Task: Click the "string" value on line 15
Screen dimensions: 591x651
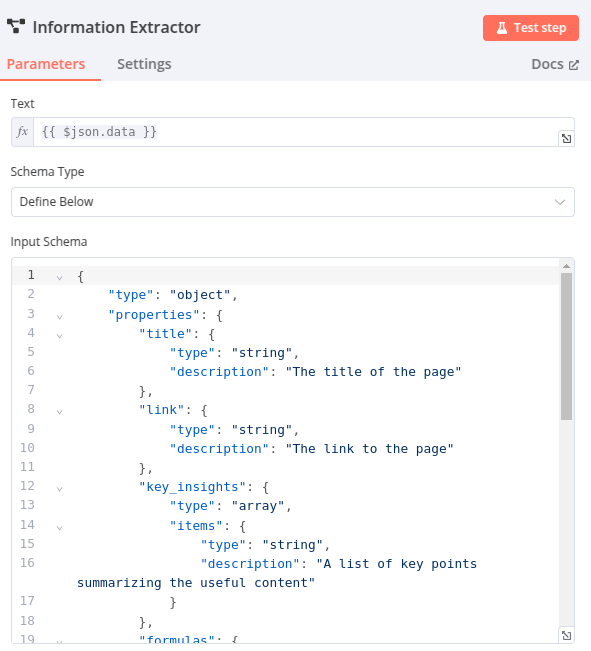Action: [293, 545]
